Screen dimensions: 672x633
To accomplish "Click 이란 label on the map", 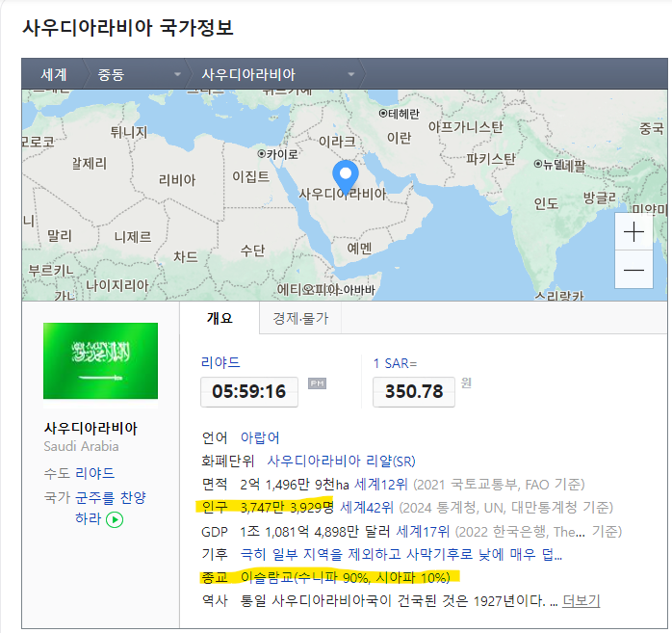I will [x=399, y=138].
